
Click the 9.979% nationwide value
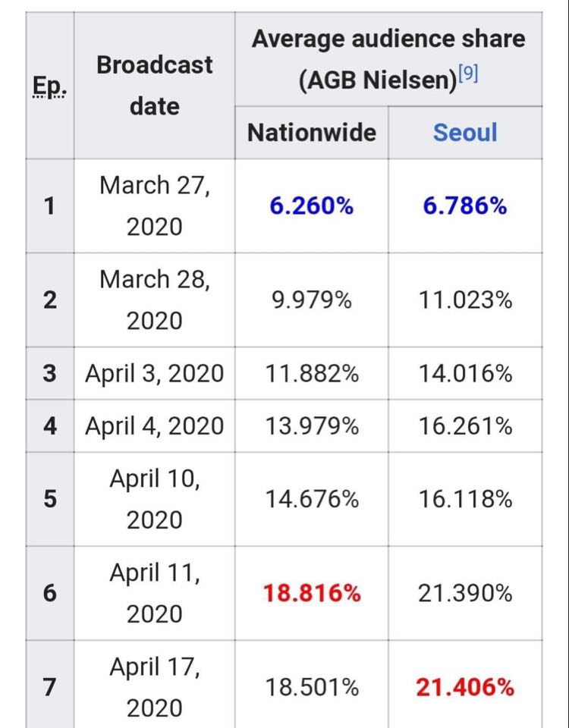[x=312, y=300]
